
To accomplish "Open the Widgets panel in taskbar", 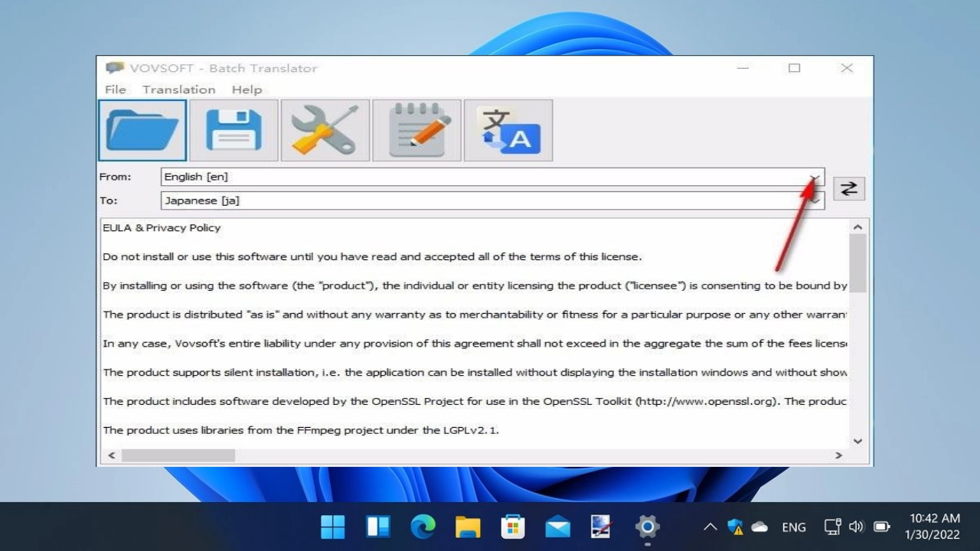I will click(377, 527).
